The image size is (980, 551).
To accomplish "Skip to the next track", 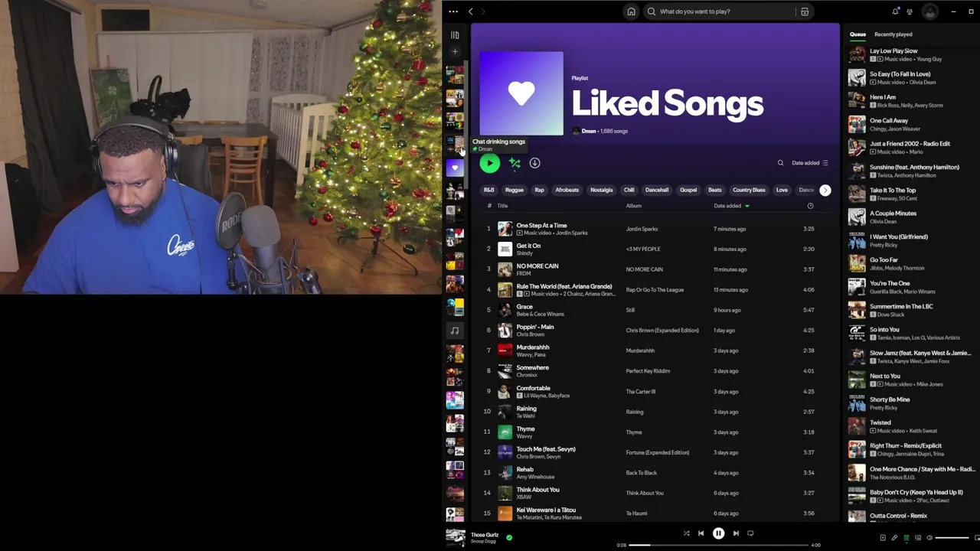I will click(x=736, y=533).
